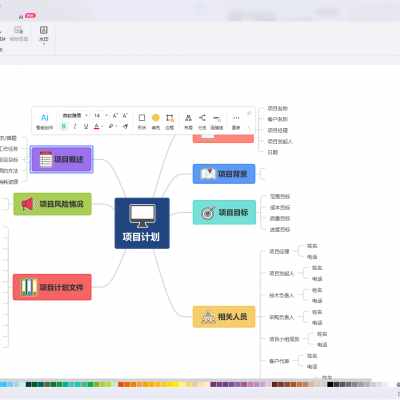Open the font size 14 dropdown

pos(100,115)
